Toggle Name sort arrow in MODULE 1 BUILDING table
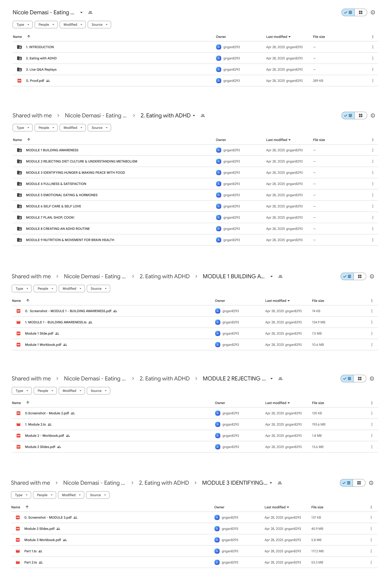Screen dimensions: 392x578 coord(28,300)
